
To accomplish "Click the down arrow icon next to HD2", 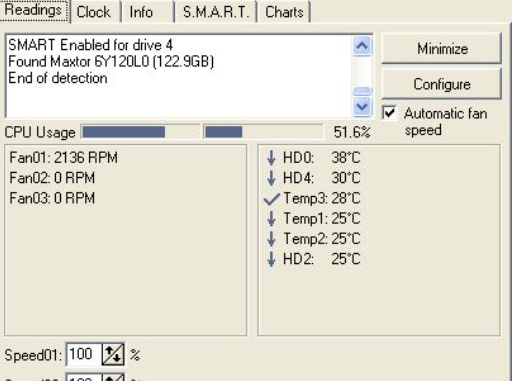I will [x=271, y=259].
